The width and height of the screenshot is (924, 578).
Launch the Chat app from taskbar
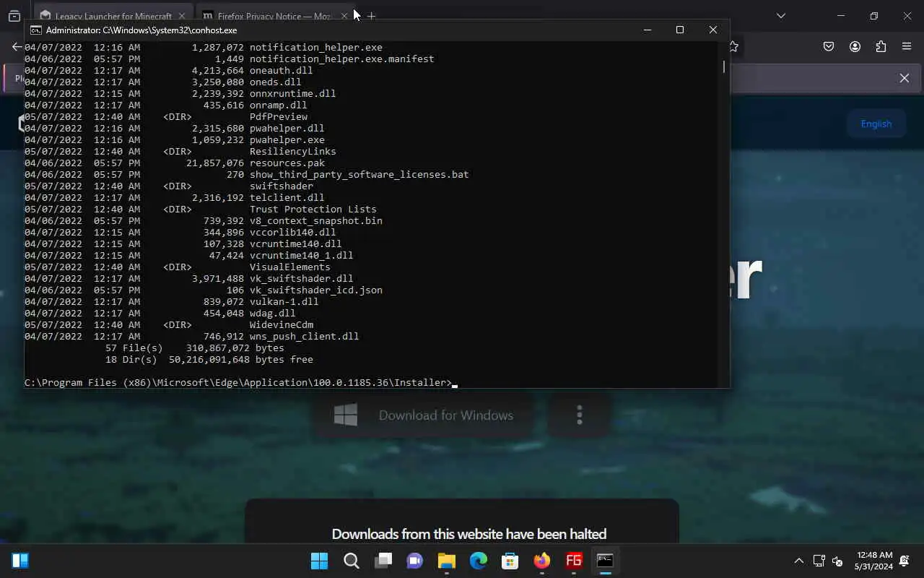tap(415, 561)
